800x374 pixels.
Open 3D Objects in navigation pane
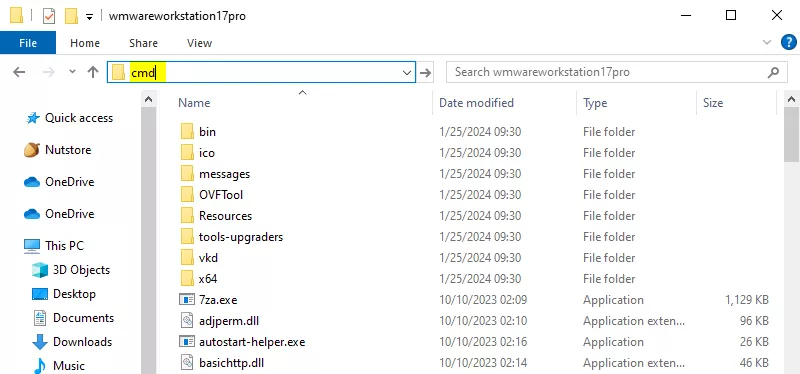tap(81, 269)
